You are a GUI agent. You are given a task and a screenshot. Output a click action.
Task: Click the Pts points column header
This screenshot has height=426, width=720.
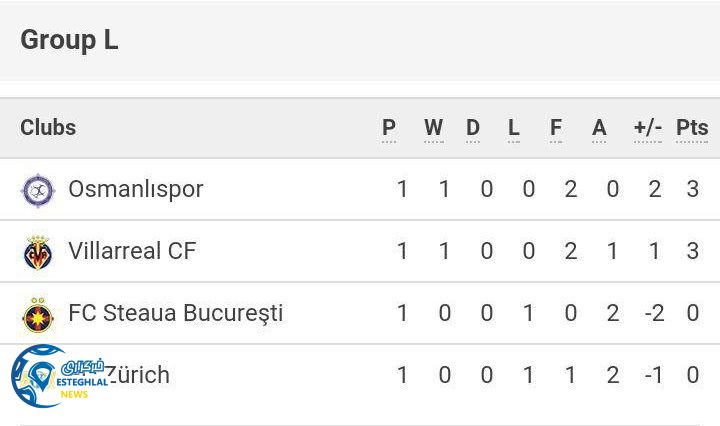click(692, 128)
